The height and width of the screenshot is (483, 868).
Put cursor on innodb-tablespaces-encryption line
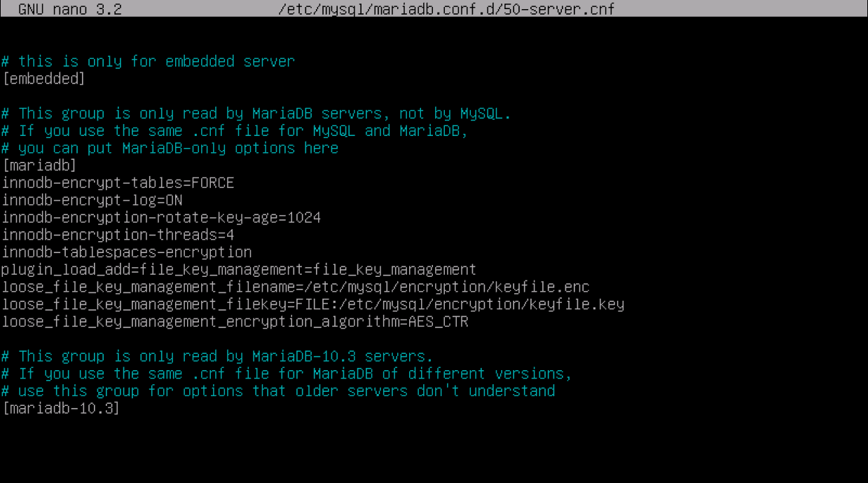pos(127,252)
